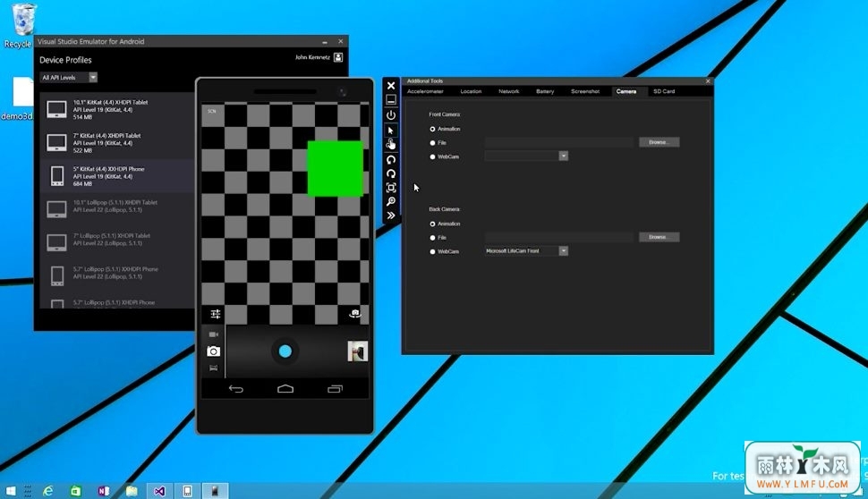Minimize the emulator from side toolbar
868x499 pixels.
(391, 100)
